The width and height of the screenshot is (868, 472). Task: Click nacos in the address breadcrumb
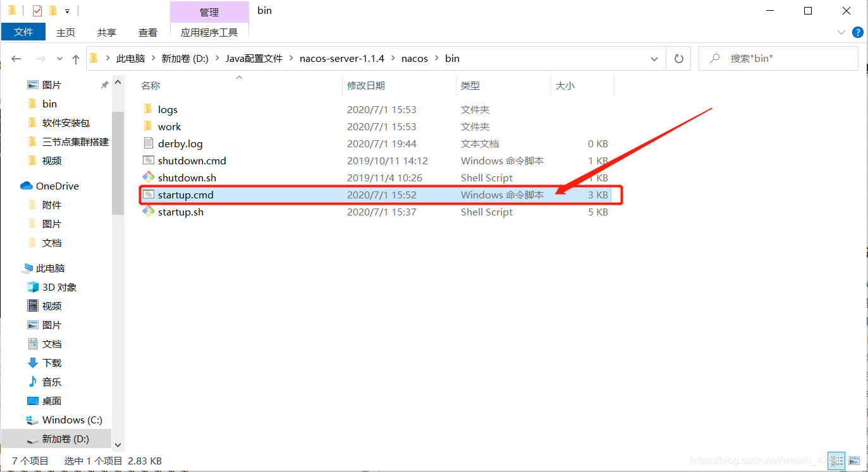415,59
